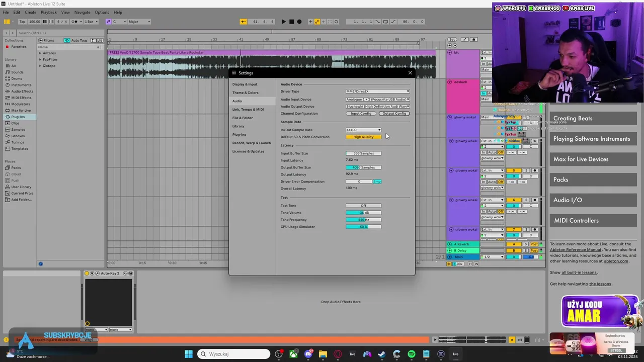
Task: Click the Tap tempo button
Action: [x=22, y=22]
